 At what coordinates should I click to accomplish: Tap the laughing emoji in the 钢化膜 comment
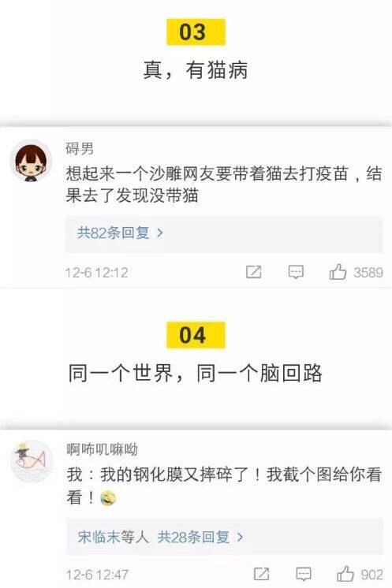point(108,498)
